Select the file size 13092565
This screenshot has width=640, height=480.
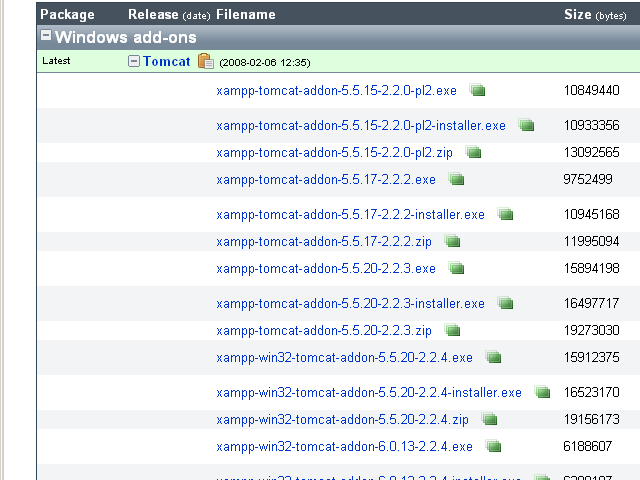(x=591, y=152)
